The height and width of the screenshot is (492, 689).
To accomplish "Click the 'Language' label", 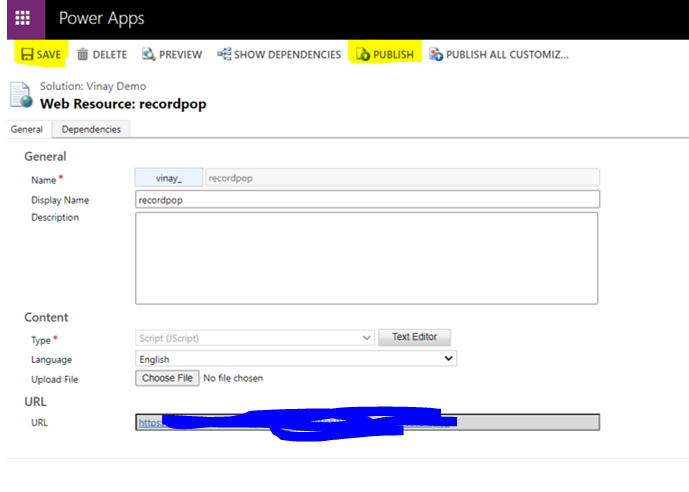I will click(x=51, y=360).
